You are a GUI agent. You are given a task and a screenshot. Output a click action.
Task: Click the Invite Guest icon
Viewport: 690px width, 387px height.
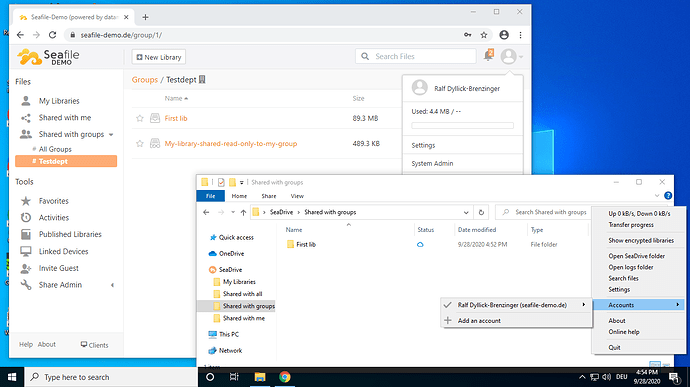(26, 268)
